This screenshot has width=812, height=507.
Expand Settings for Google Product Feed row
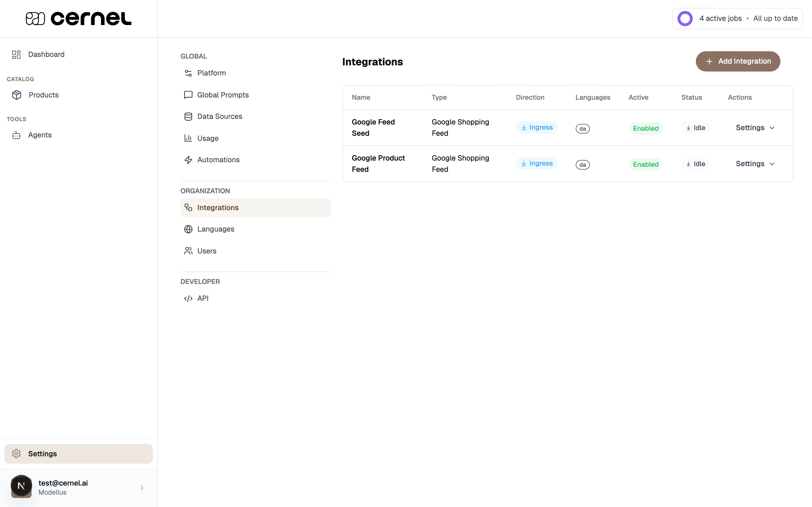[x=754, y=164]
